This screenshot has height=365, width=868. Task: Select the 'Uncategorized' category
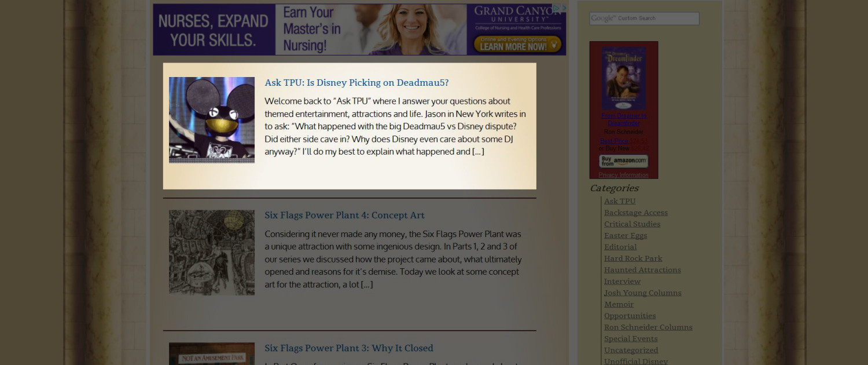pos(631,350)
